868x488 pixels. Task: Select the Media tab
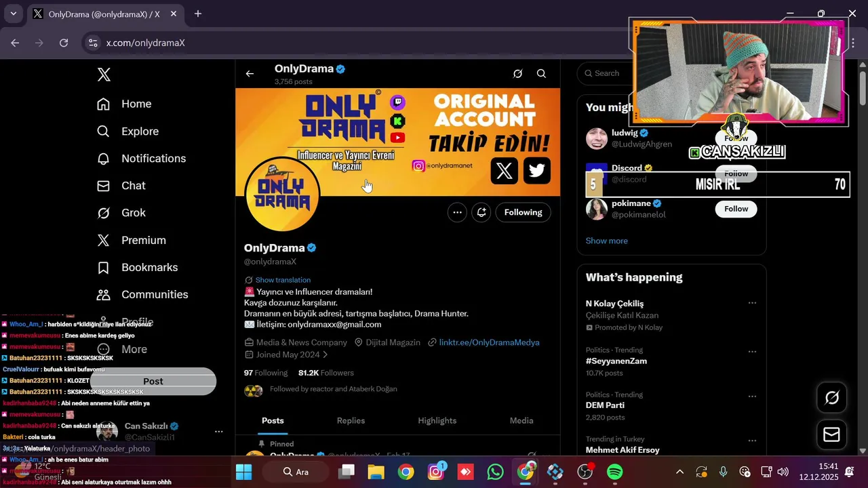click(521, 421)
